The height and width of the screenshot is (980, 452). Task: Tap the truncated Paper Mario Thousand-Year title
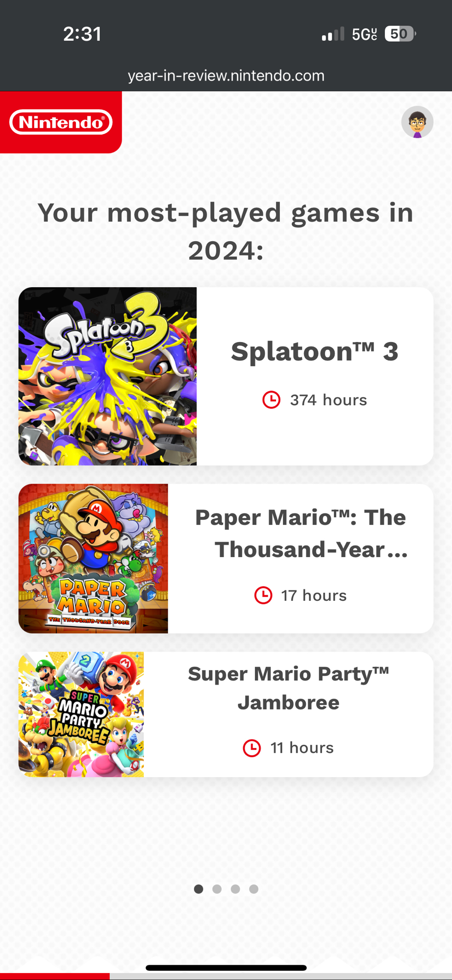(301, 533)
